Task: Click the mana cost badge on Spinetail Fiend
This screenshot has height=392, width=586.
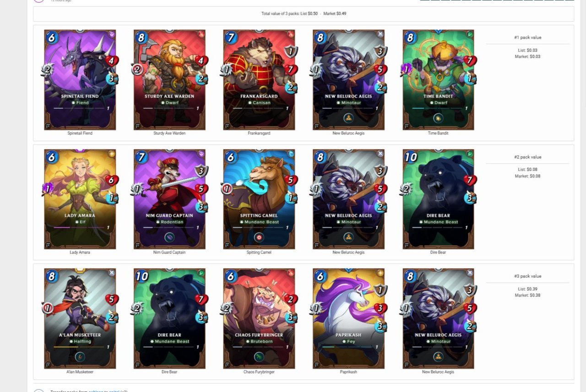Action: pos(52,38)
